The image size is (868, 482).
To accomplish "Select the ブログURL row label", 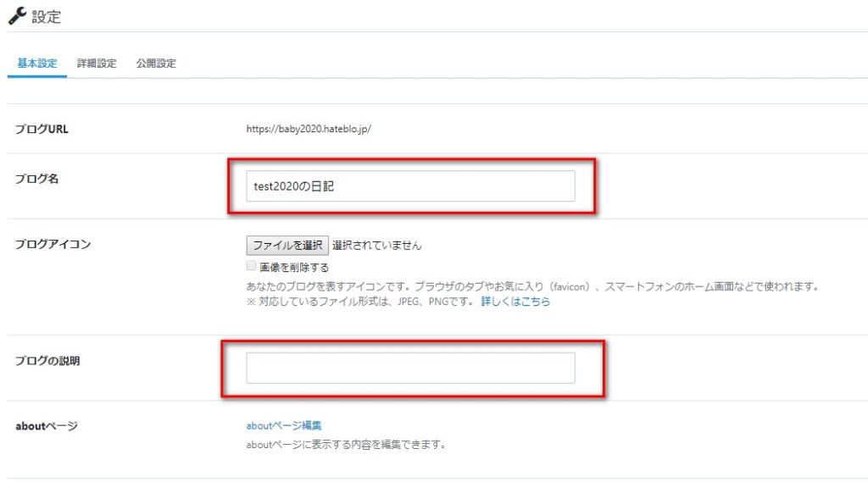I will (42, 129).
